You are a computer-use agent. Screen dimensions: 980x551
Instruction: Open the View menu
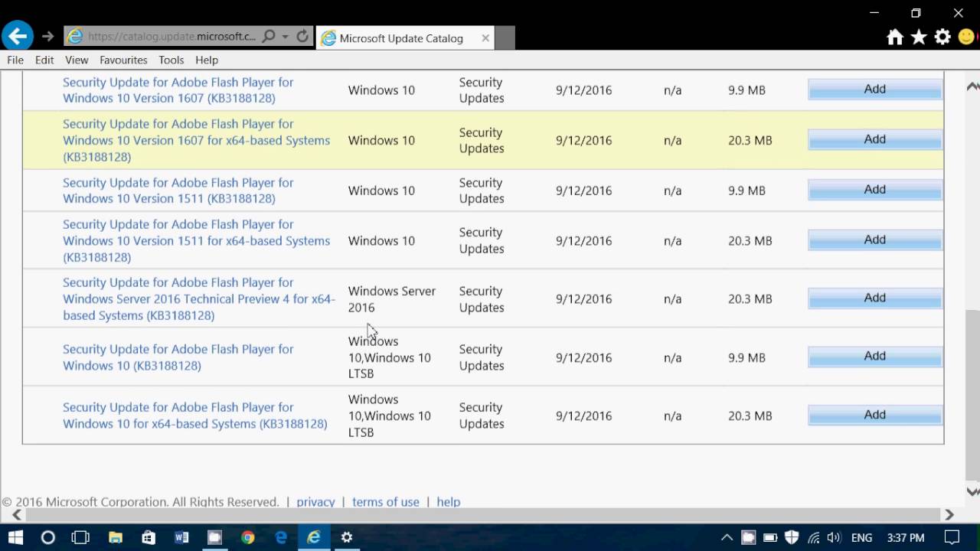tap(77, 60)
